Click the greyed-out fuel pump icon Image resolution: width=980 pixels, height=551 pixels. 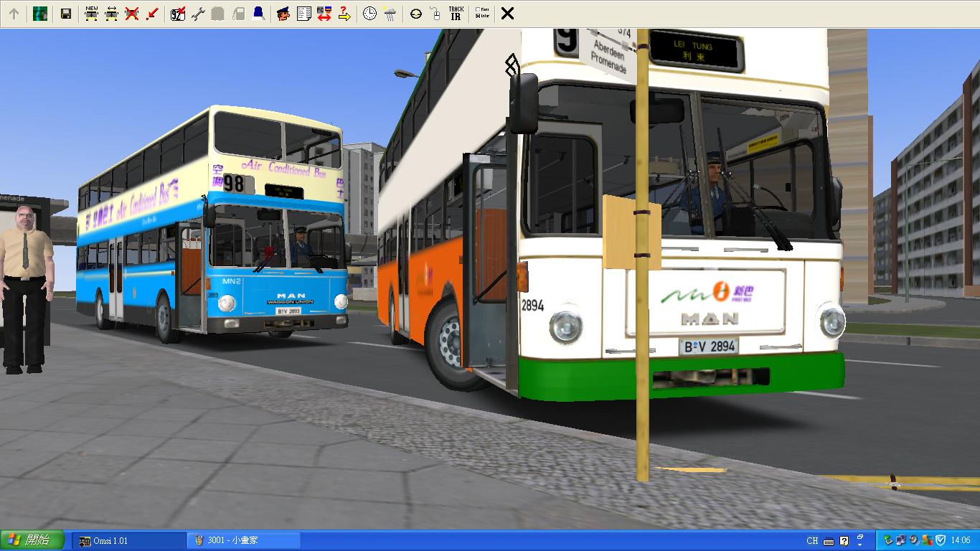pyautogui.click(x=238, y=14)
